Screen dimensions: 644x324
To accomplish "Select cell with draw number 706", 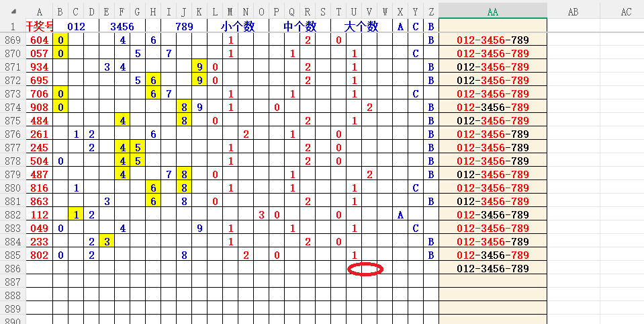I will (40, 93).
